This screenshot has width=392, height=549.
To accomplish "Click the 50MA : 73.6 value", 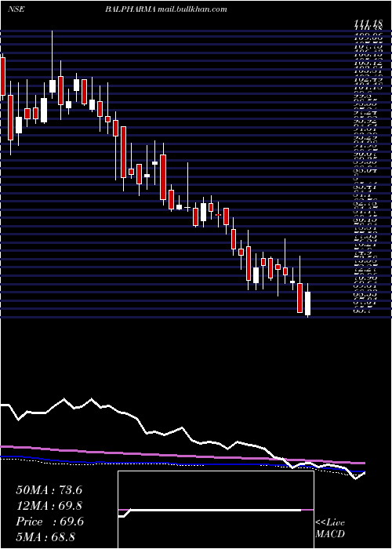I will click(49, 490).
